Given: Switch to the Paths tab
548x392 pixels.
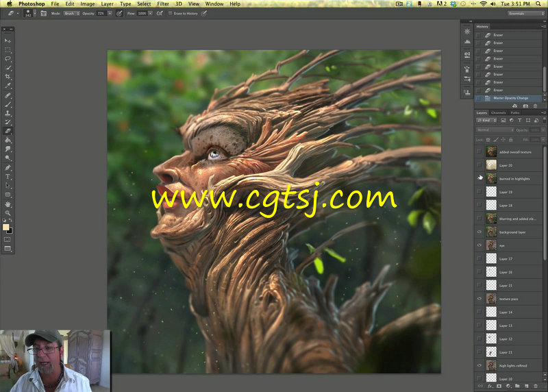Looking at the screenshot, I should click(x=515, y=112).
